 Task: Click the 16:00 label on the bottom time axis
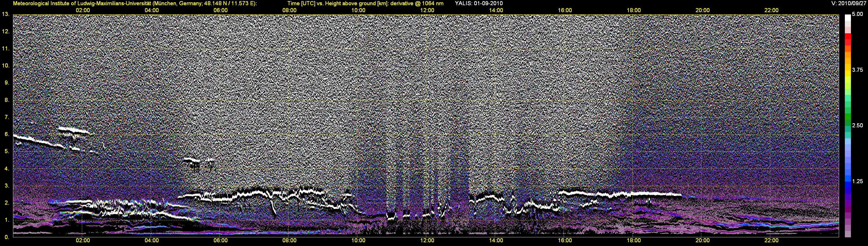[x=565, y=240]
